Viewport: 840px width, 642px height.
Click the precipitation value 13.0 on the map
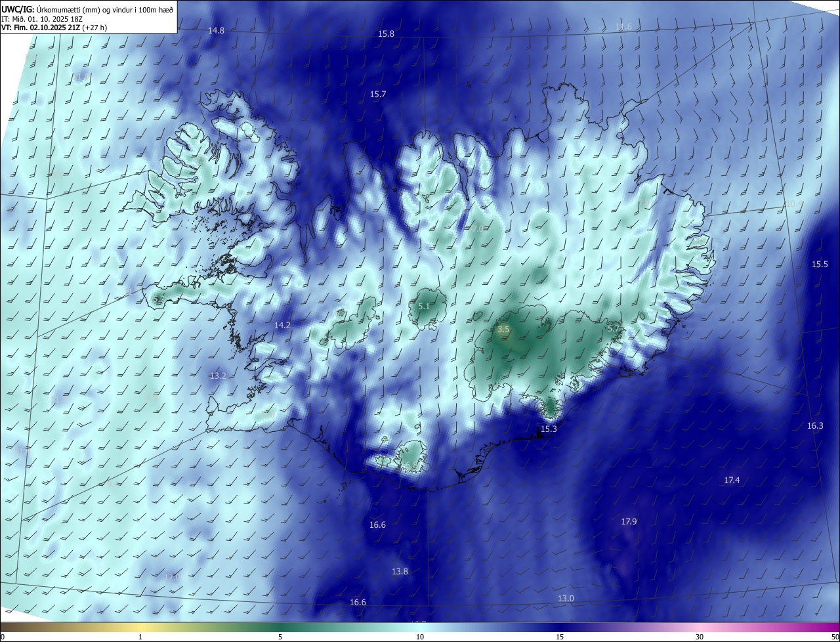click(566, 599)
